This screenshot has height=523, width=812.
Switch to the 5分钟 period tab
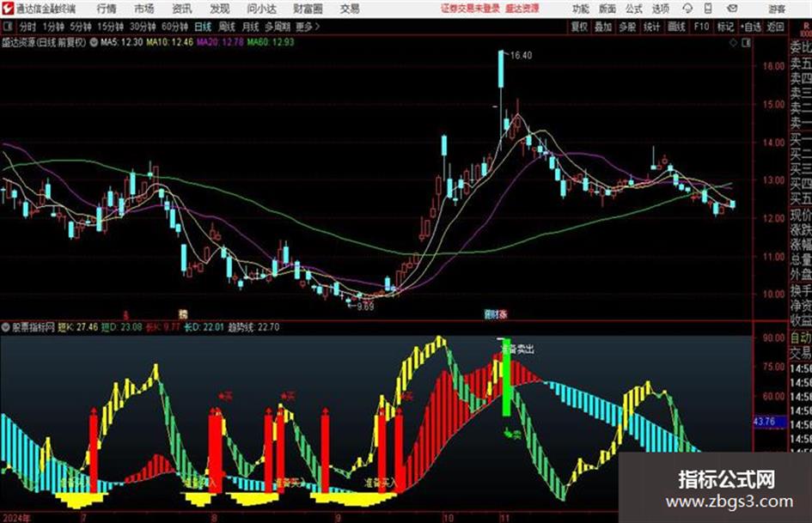pos(80,27)
